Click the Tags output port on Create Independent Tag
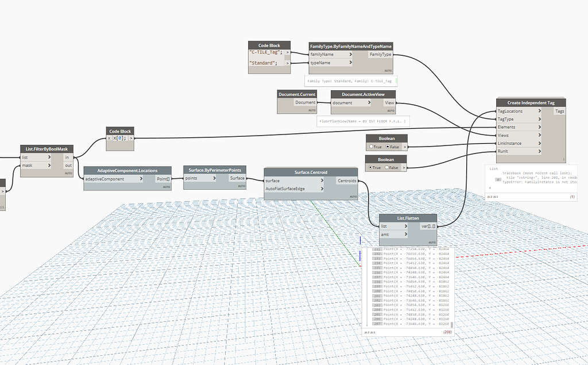Screen dimensions: 588x365 559,111
